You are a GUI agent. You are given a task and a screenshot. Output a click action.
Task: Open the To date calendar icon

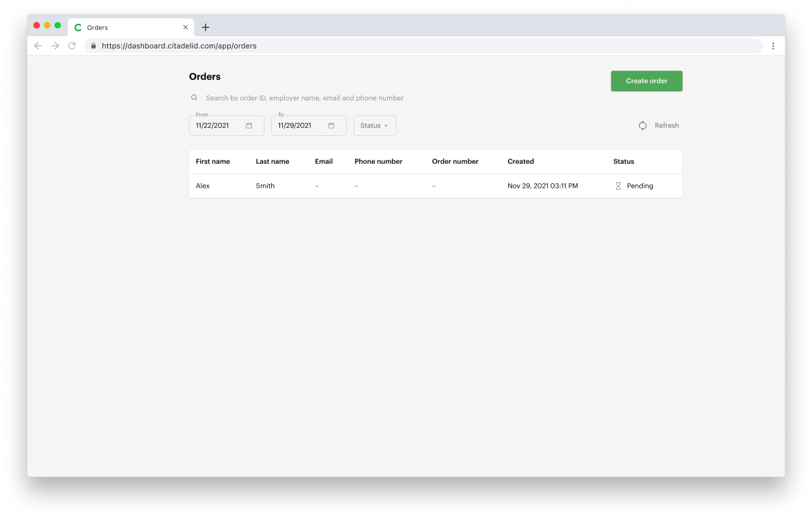click(331, 126)
